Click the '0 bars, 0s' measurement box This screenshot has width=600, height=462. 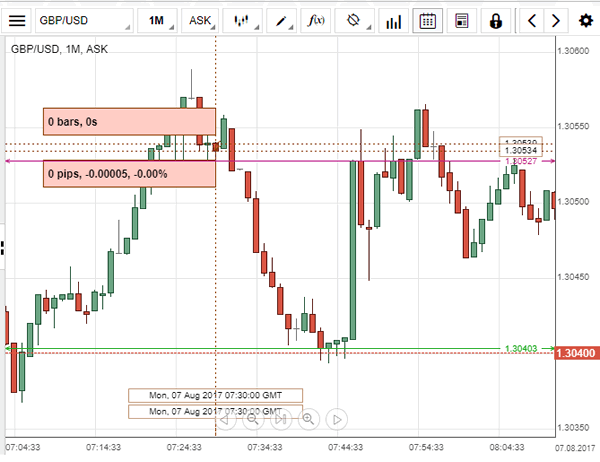129,122
